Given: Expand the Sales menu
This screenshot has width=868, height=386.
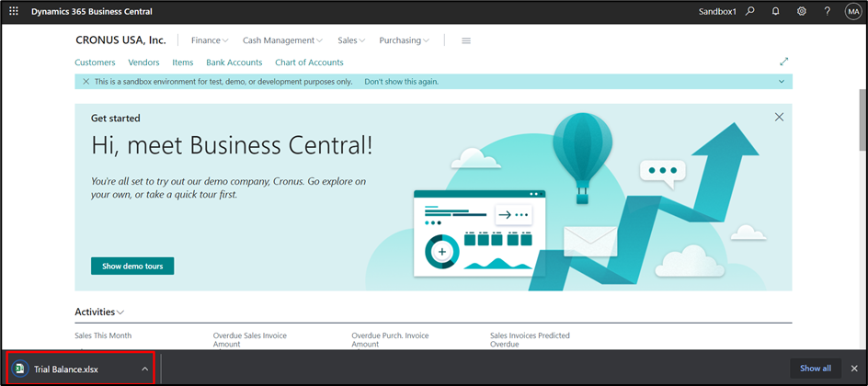Looking at the screenshot, I should click(351, 40).
